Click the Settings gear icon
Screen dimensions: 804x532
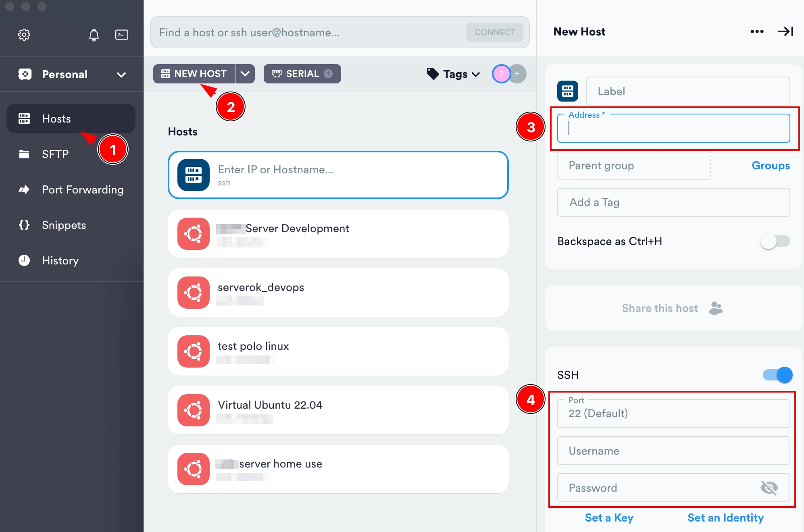tap(24, 34)
